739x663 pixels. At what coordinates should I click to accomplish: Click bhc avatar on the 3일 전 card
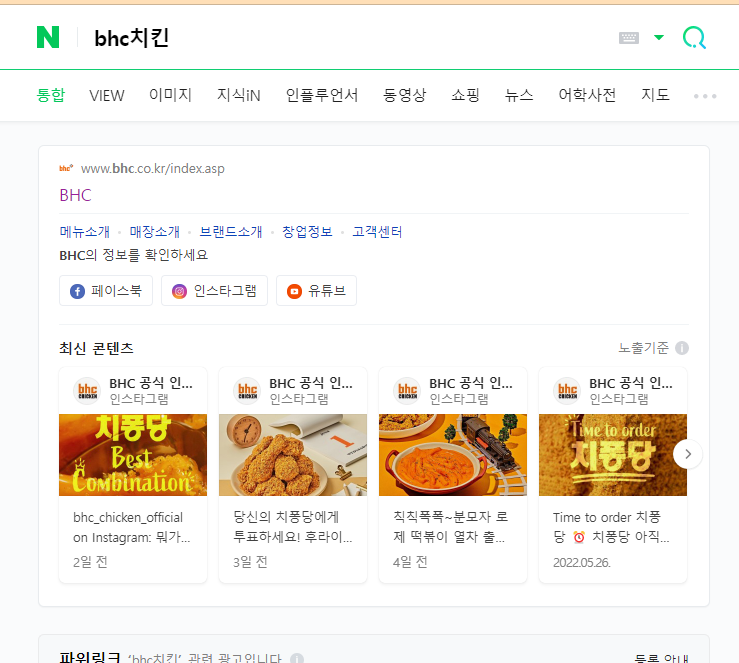247,391
